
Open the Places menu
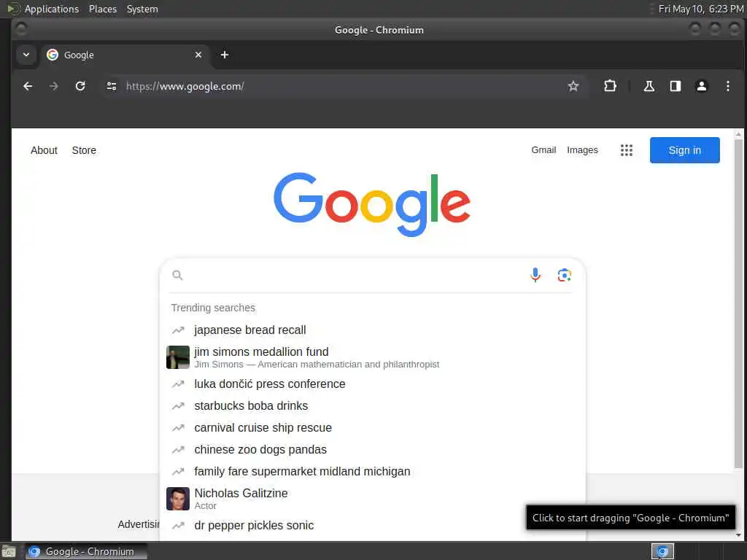coord(102,9)
